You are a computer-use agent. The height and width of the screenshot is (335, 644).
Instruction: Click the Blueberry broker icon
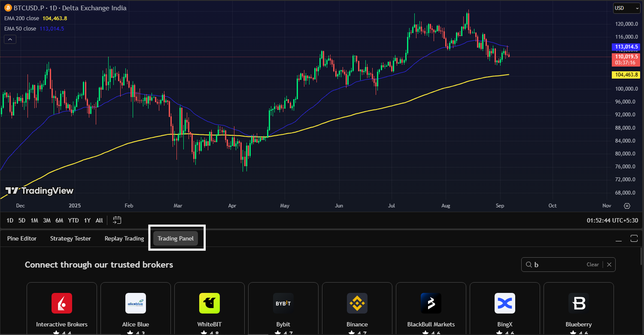(578, 303)
